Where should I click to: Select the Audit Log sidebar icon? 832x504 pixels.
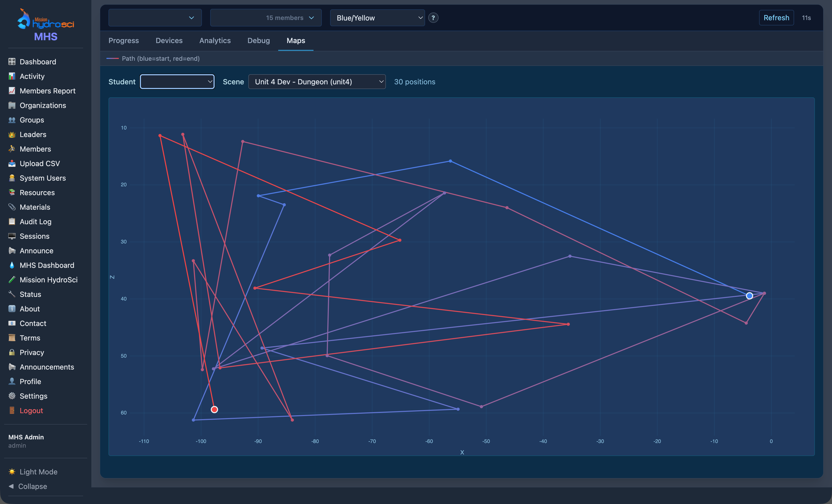coord(12,221)
